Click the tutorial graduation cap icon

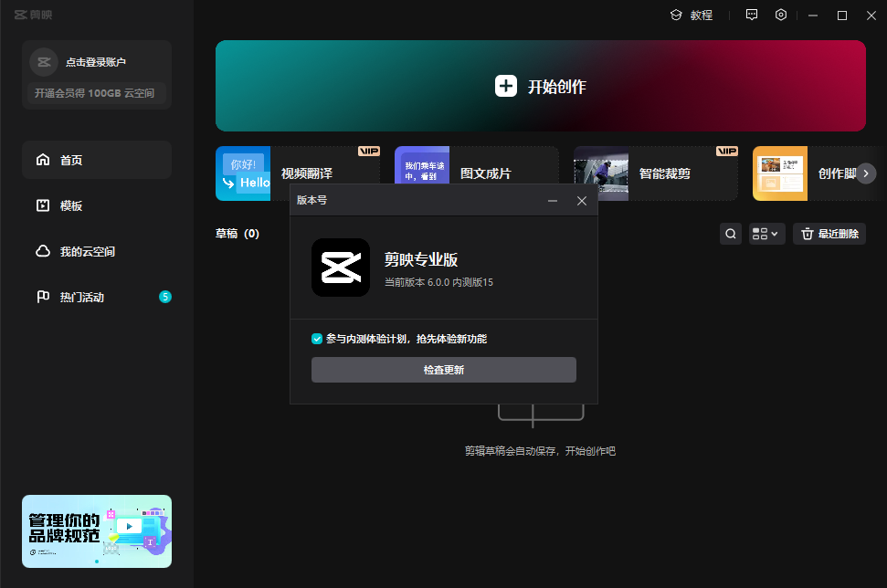(x=676, y=16)
